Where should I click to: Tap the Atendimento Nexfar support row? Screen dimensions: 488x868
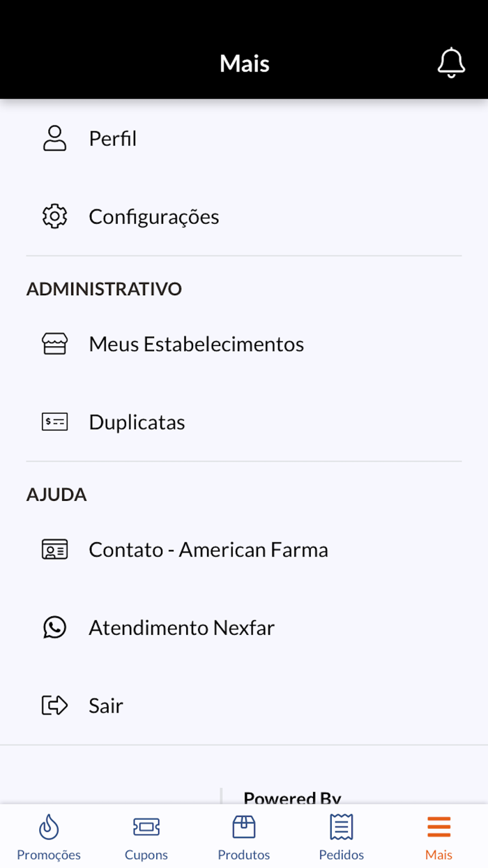click(181, 627)
